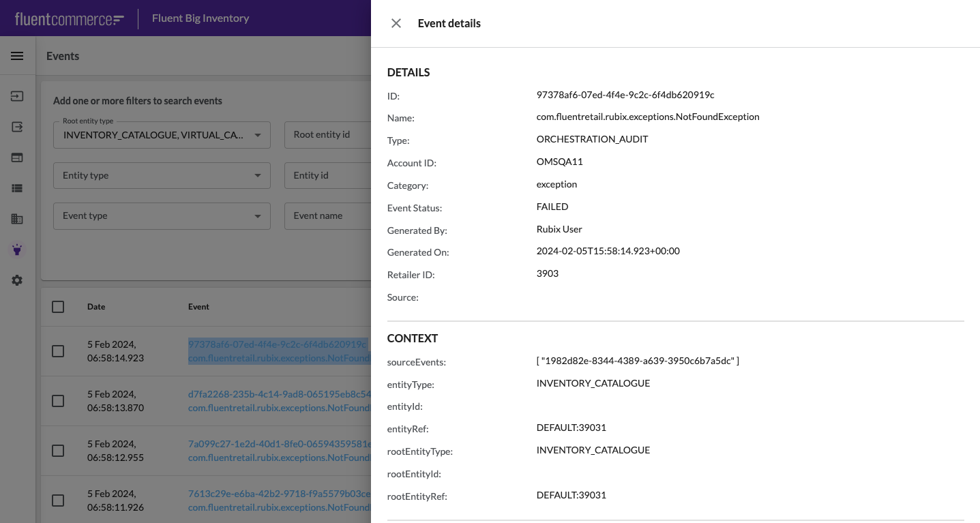Click the Fluent Commerce logo
This screenshot has height=523, width=980.
(70, 18)
